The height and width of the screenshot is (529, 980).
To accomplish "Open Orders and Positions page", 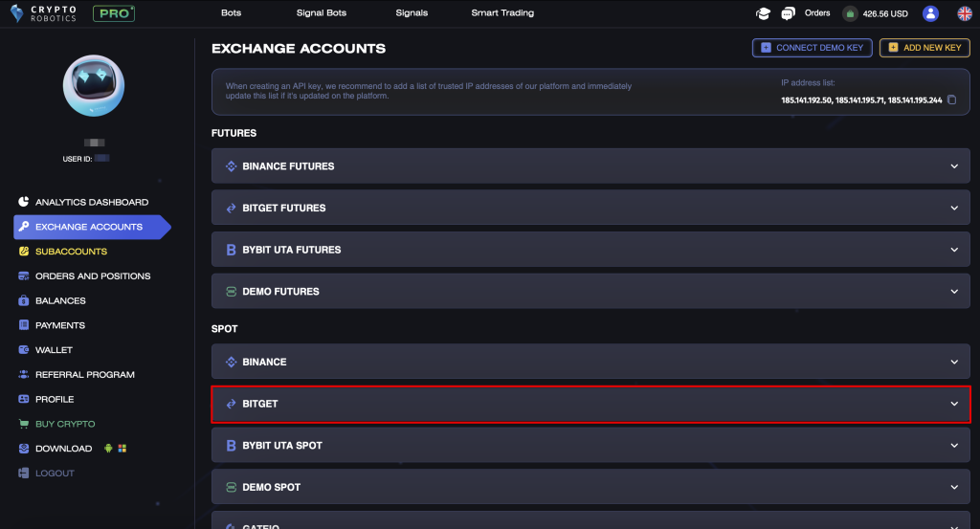I will click(93, 276).
